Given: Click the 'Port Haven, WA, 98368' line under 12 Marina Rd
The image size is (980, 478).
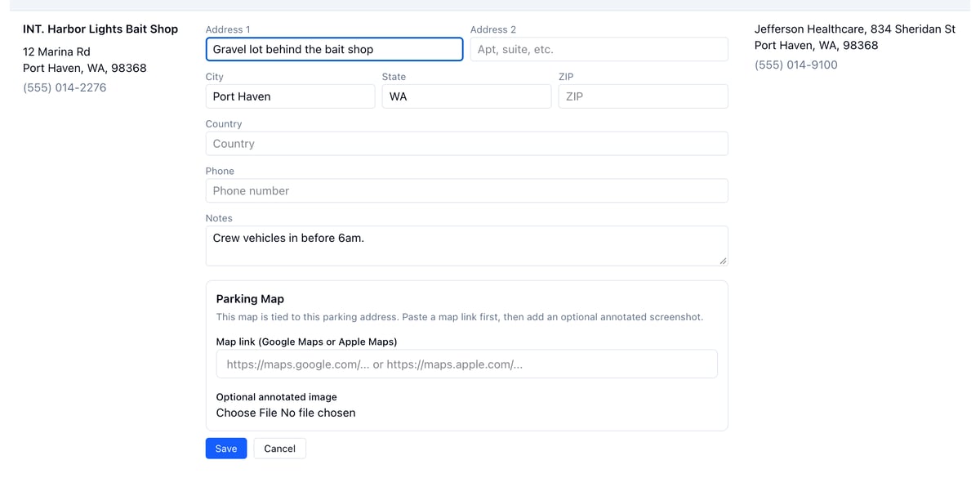Looking at the screenshot, I should [85, 68].
